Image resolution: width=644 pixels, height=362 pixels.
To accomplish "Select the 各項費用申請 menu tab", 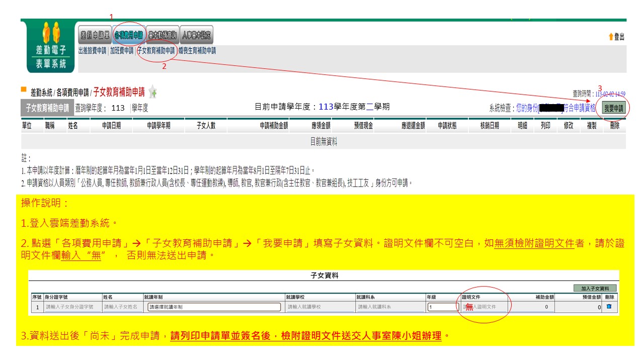I will (129, 35).
